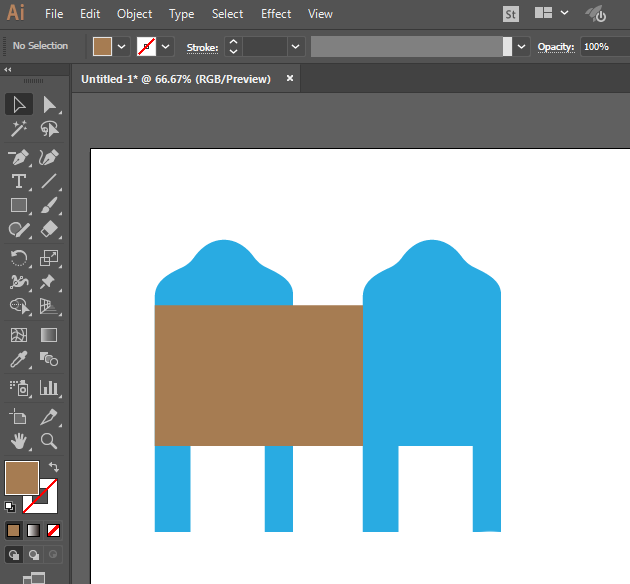Click the Stroke label link
Image resolution: width=630 pixels, height=584 pixels.
(202, 47)
